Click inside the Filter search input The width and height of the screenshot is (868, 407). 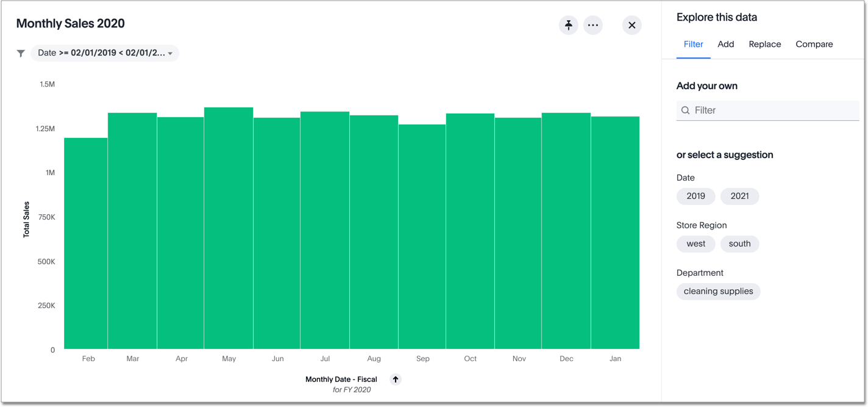(x=768, y=110)
